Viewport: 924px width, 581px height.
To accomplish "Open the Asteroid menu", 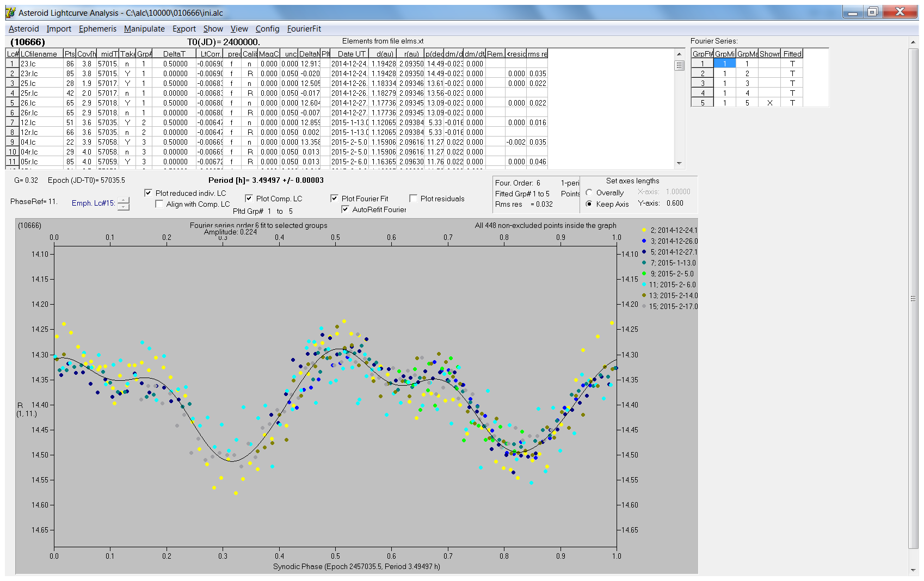I will tap(24, 29).
